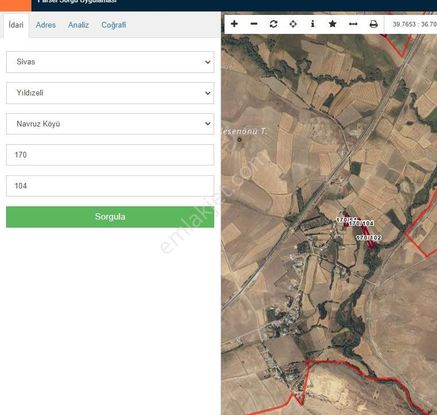Focus the block number field showing 170

tap(110, 155)
